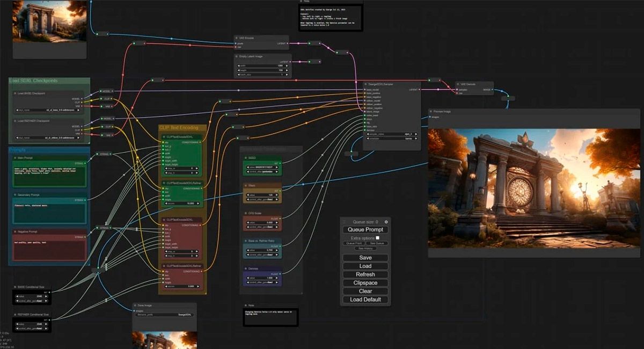Open control_after_generate selector in Steps node
The height and width of the screenshot is (349, 644).
click(262, 200)
